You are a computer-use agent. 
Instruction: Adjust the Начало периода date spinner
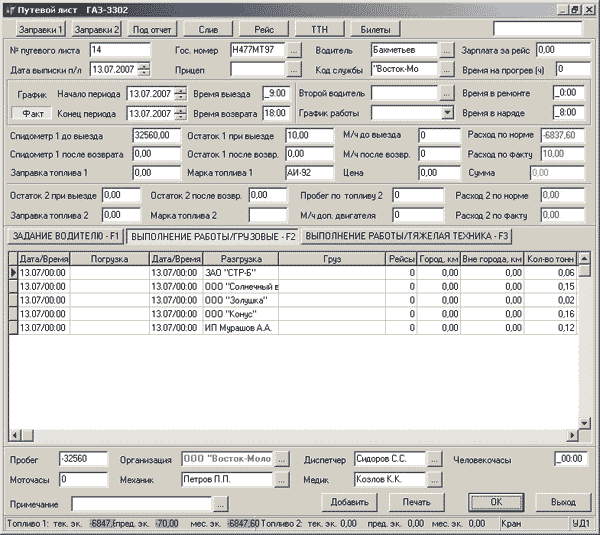pos(180,94)
